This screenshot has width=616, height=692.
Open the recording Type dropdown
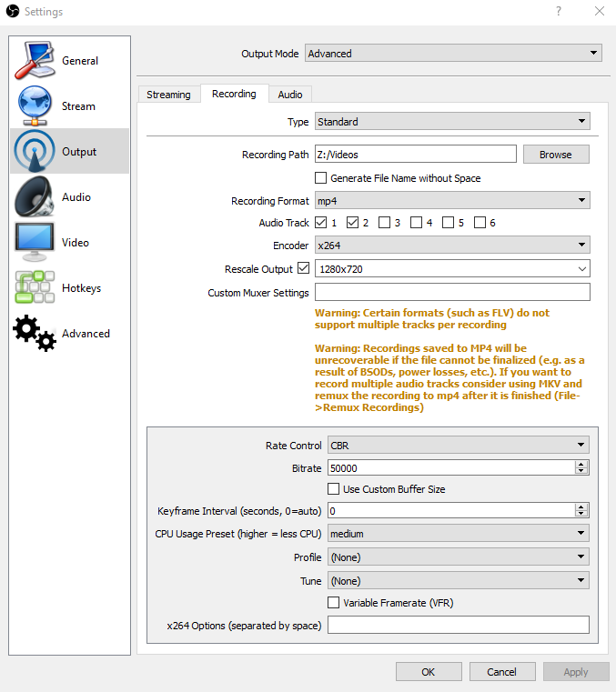[452, 121]
